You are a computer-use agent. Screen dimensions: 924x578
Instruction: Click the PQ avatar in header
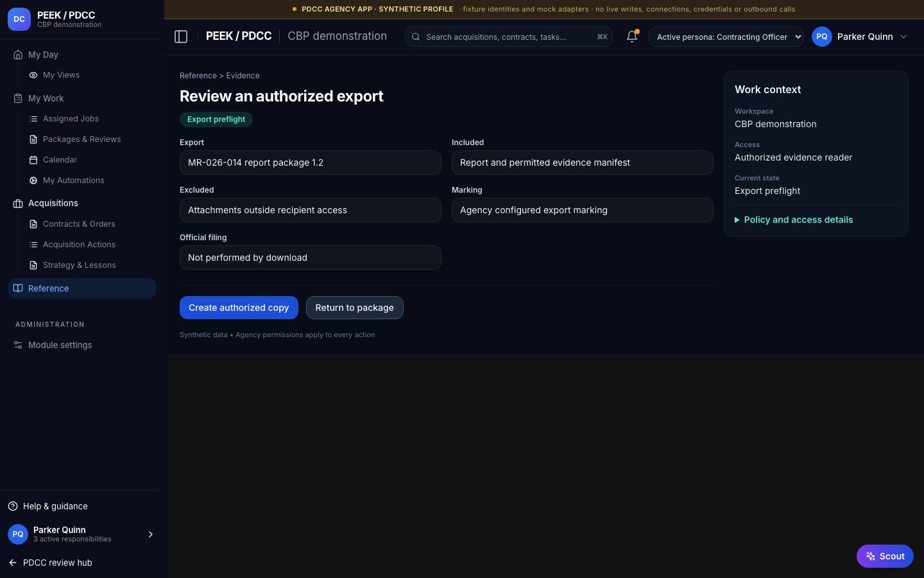pos(822,37)
